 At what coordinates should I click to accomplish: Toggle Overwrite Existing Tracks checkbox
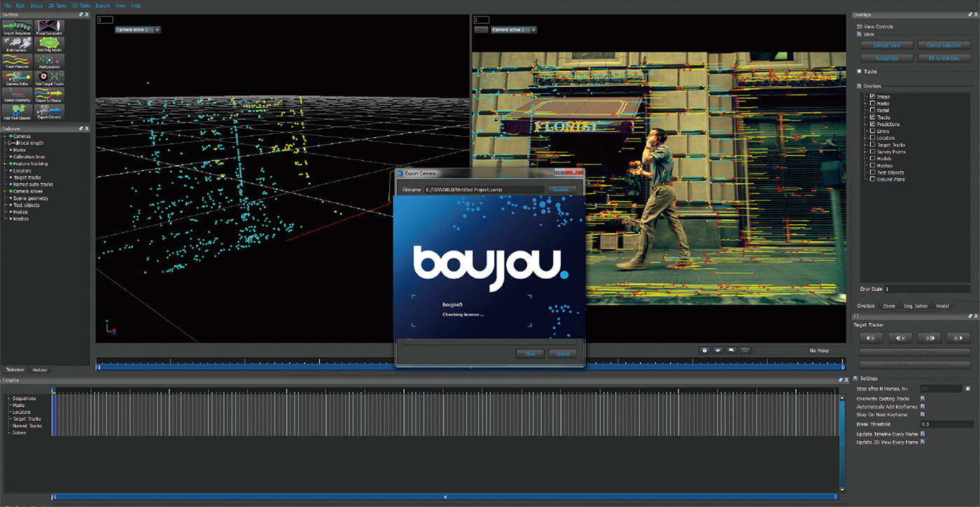(923, 398)
